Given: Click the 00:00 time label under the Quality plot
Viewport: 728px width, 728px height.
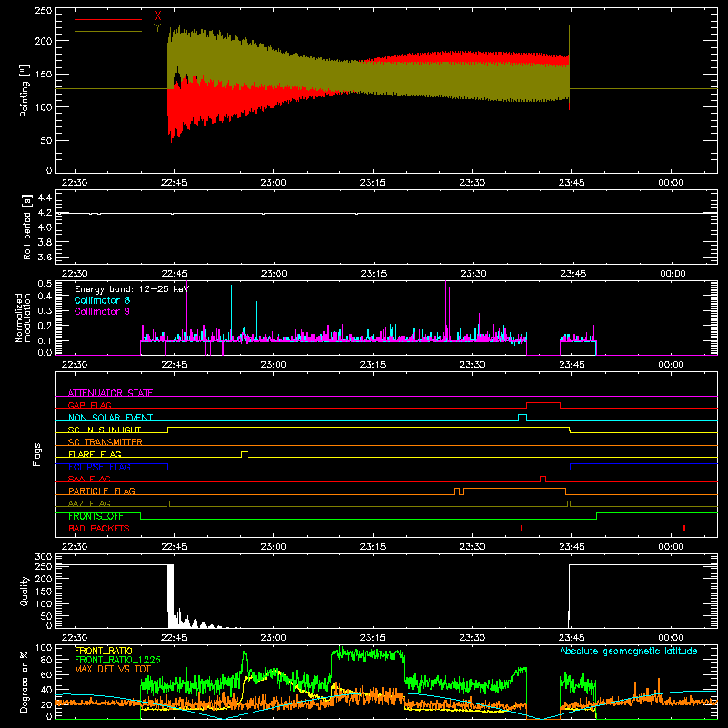Looking at the screenshot, I should tap(671, 638).
